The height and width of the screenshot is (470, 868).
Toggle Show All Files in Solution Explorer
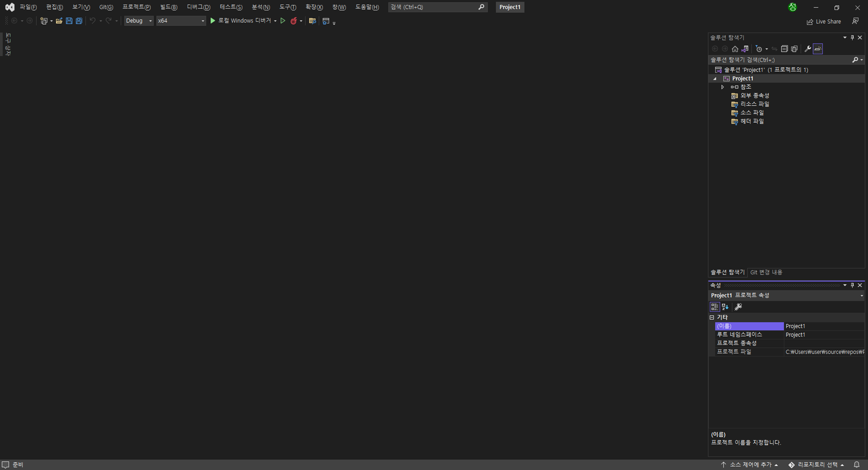point(794,49)
